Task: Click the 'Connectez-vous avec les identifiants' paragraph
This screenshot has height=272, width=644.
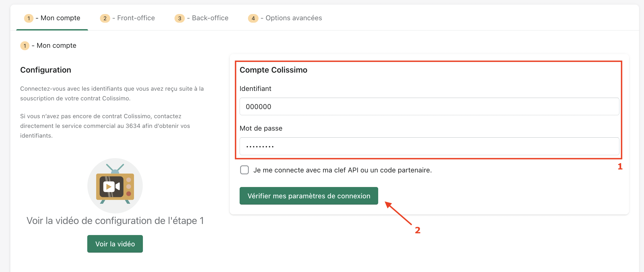Action: click(x=112, y=93)
